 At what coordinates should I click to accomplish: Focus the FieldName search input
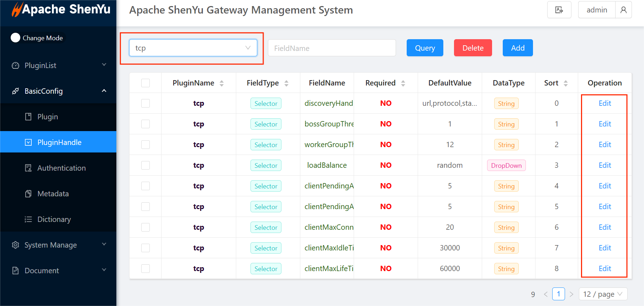pyautogui.click(x=332, y=48)
